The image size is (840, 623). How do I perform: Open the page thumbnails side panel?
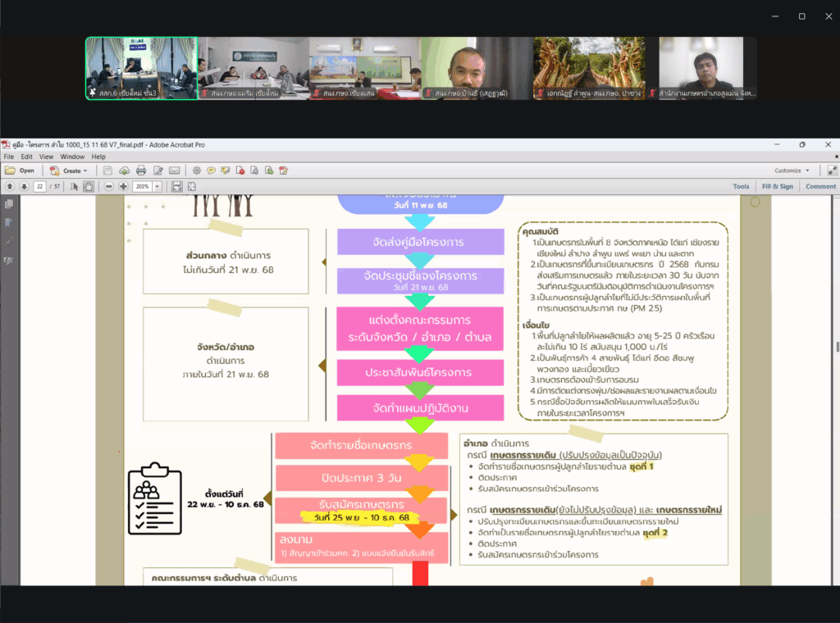point(9,204)
